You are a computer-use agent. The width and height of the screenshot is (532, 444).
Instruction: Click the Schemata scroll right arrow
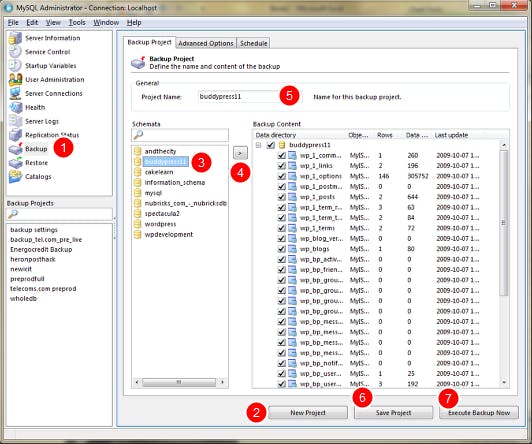(222, 382)
